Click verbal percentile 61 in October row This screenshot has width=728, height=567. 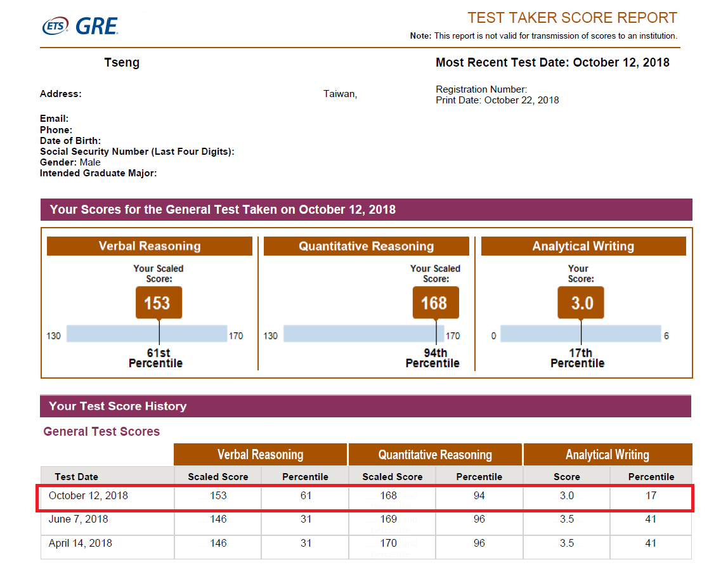tap(306, 495)
